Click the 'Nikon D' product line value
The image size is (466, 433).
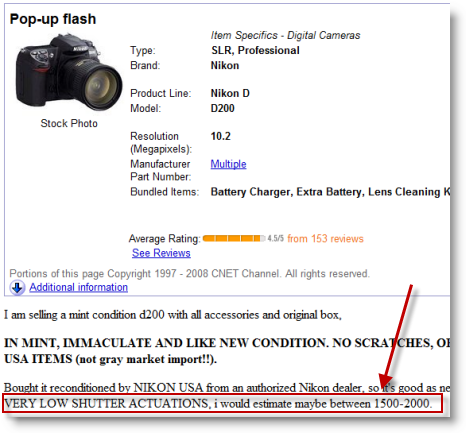[x=230, y=93]
